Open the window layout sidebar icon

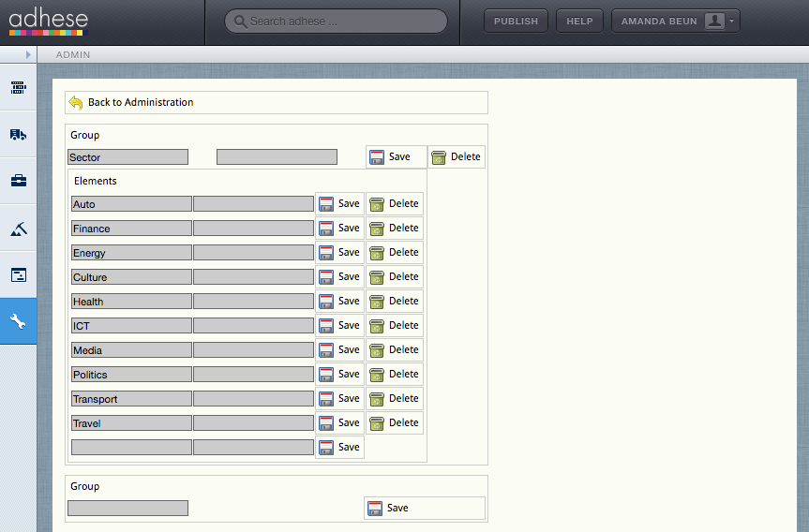coord(18,275)
